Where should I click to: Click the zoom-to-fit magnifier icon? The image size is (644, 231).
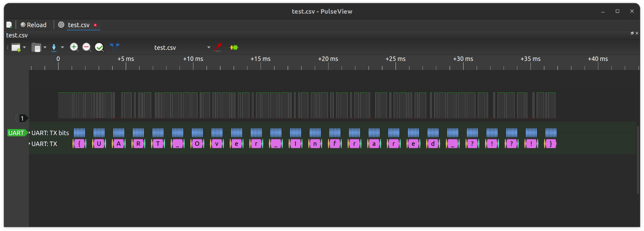pos(99,47)
